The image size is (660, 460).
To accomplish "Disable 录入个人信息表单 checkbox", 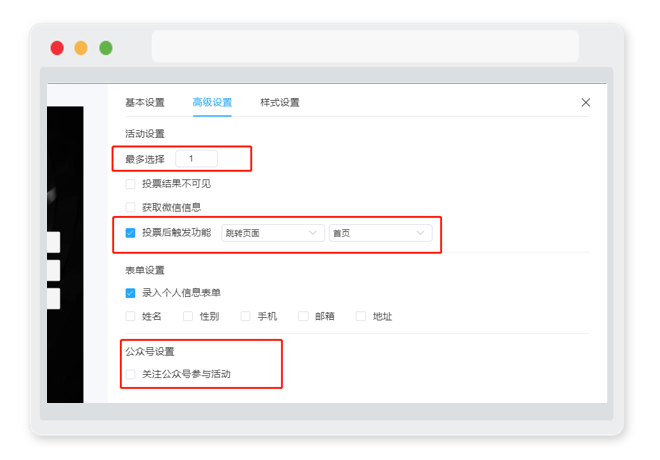I will [130, 293].
